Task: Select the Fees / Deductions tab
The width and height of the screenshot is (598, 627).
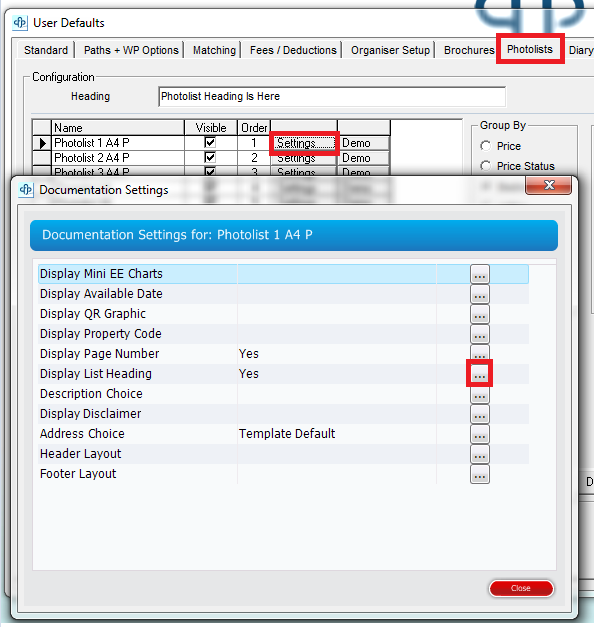Action: [293, 50]
